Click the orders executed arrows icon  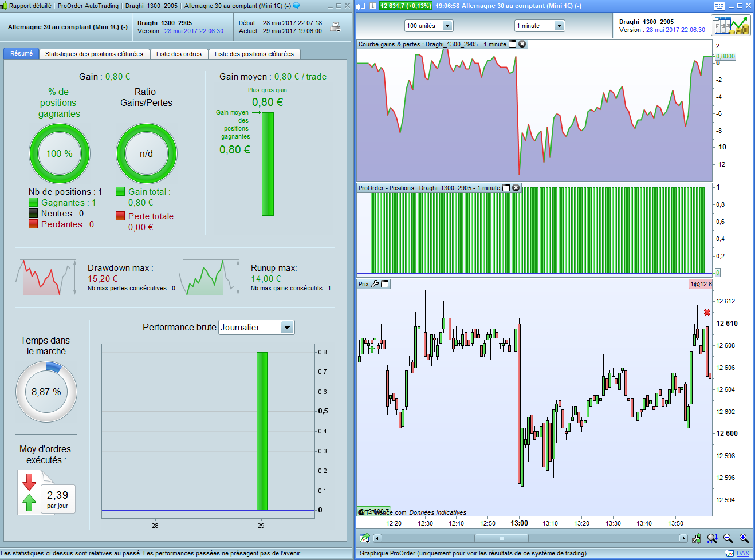(29, 491)
